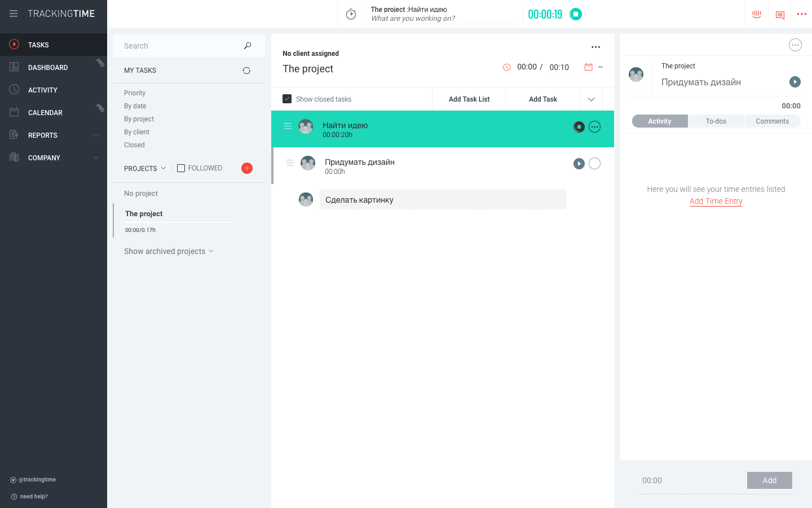Open the Dashboard section
This screenshot has height=508, width=812.
pos(54,67)
